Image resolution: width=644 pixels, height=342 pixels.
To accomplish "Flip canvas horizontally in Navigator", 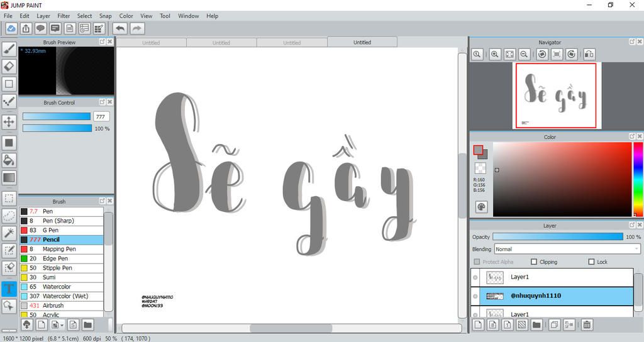I will point(589,54).
